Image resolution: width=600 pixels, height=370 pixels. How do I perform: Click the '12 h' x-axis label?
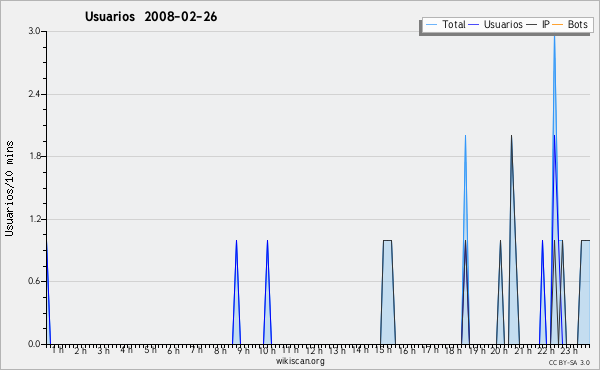click(x=314, y=350)
